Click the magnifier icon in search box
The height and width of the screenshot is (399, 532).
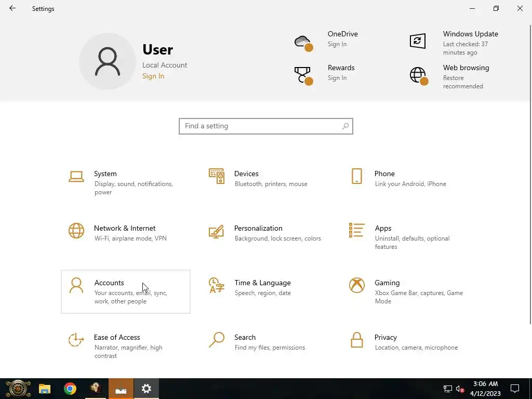pos(345,126)
